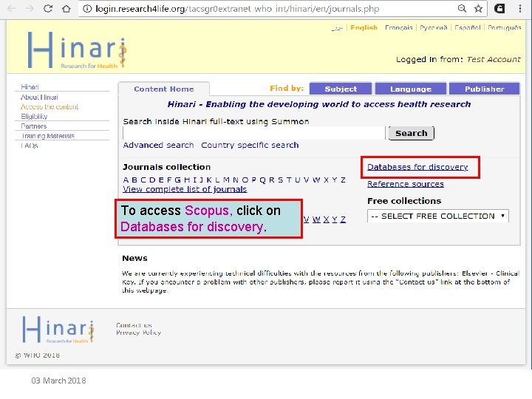Select Português language link

pos(504,27)
